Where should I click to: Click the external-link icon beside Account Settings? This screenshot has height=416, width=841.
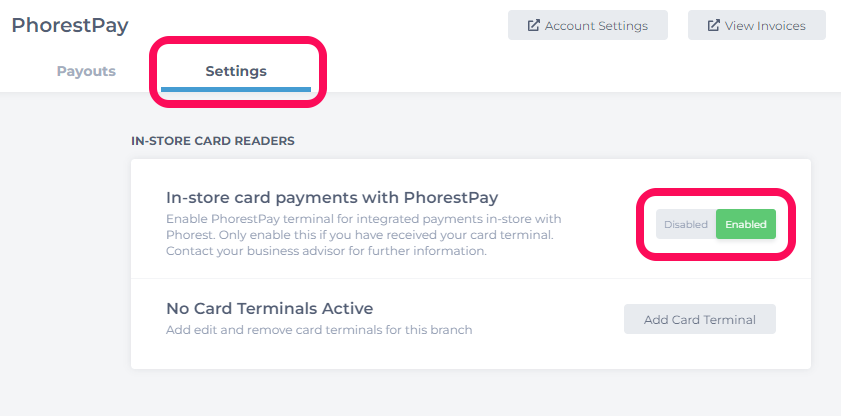click(534, 25)
